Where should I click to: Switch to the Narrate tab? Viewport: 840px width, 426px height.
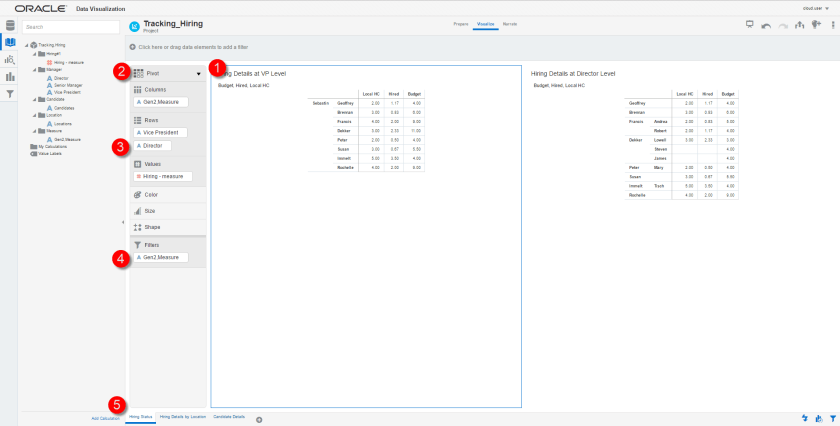[510, 22]
